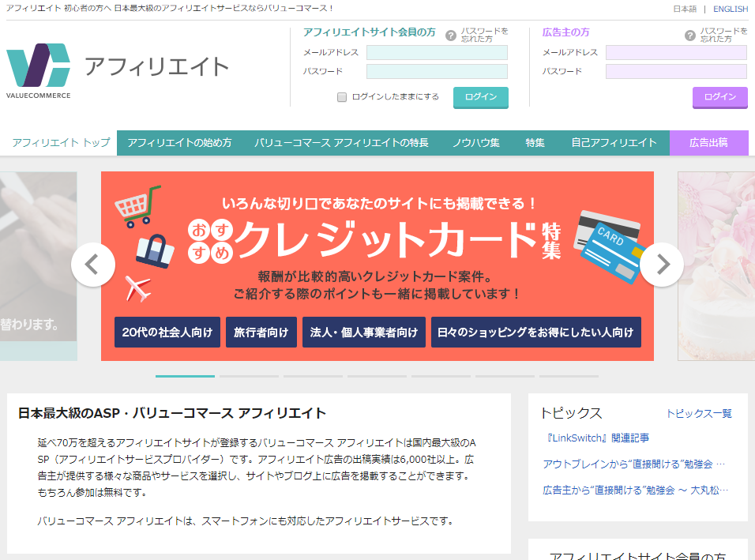Go to previous carousel slide arrow
The height and width of the screenshot is (560, 755).
(93, 265)
